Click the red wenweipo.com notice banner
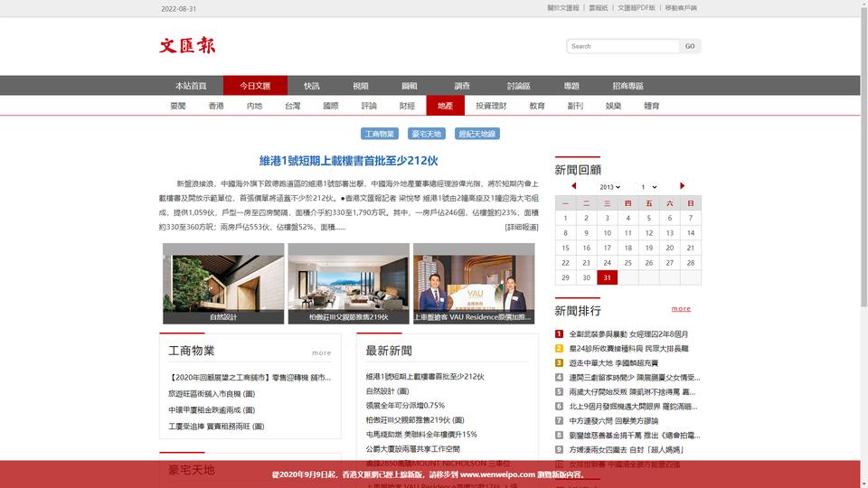The width and height of the screenshot is (868, 488). [x=429, y=474]
